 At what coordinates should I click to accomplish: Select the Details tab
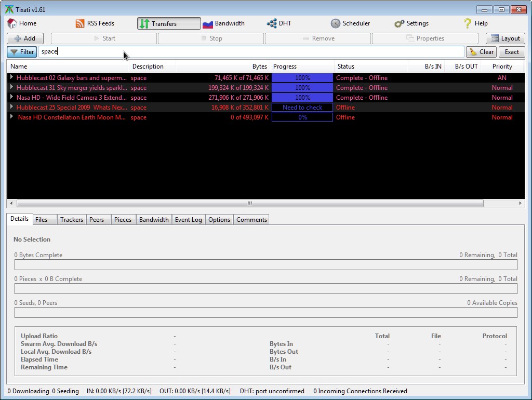(x=19, y=219)
